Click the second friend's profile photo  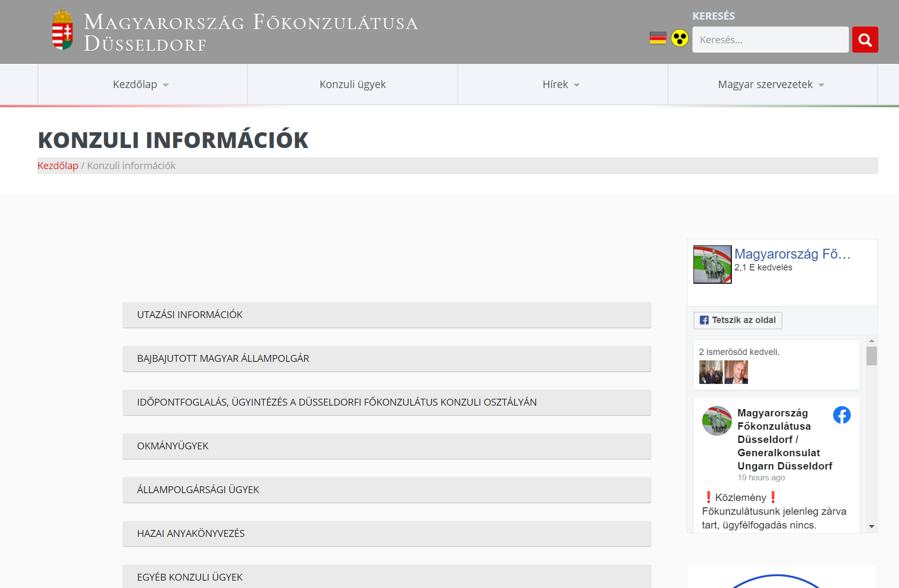[736, 372]
